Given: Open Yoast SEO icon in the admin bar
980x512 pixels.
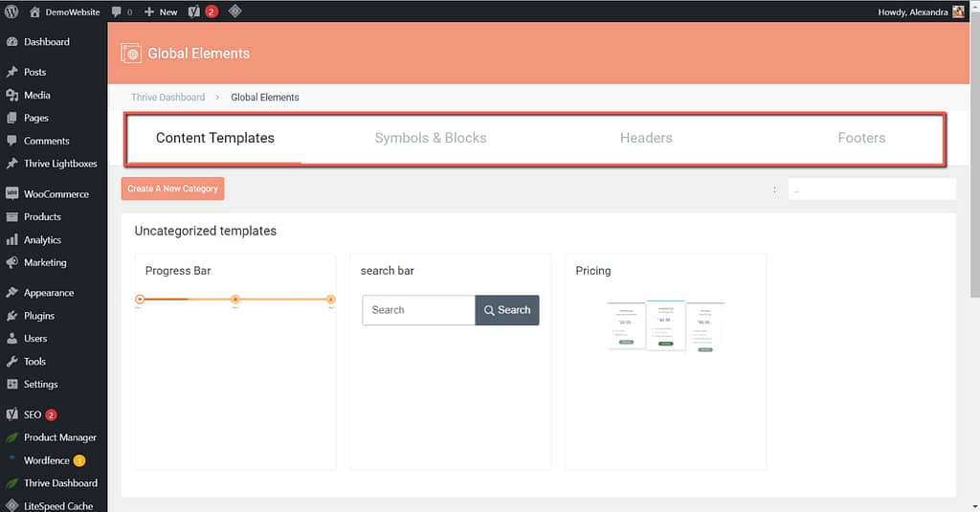Looking at the screenshot, I should [x=194, y=11].
